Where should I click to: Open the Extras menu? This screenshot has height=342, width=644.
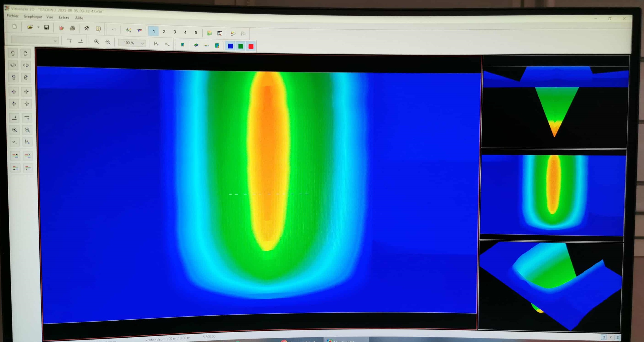[x=64, y=18]
